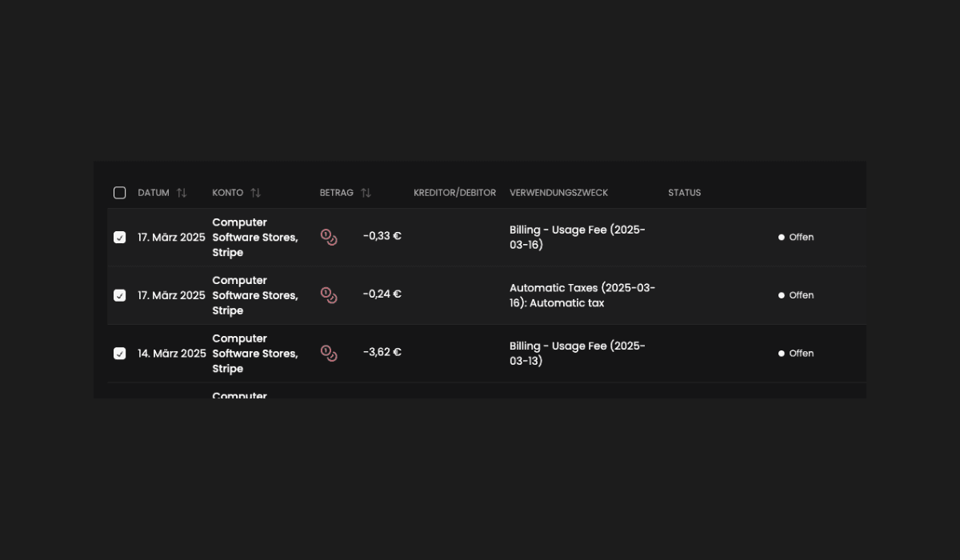Uncheck the Automatic Taxes transaction checkbox

tap(120, 295)
